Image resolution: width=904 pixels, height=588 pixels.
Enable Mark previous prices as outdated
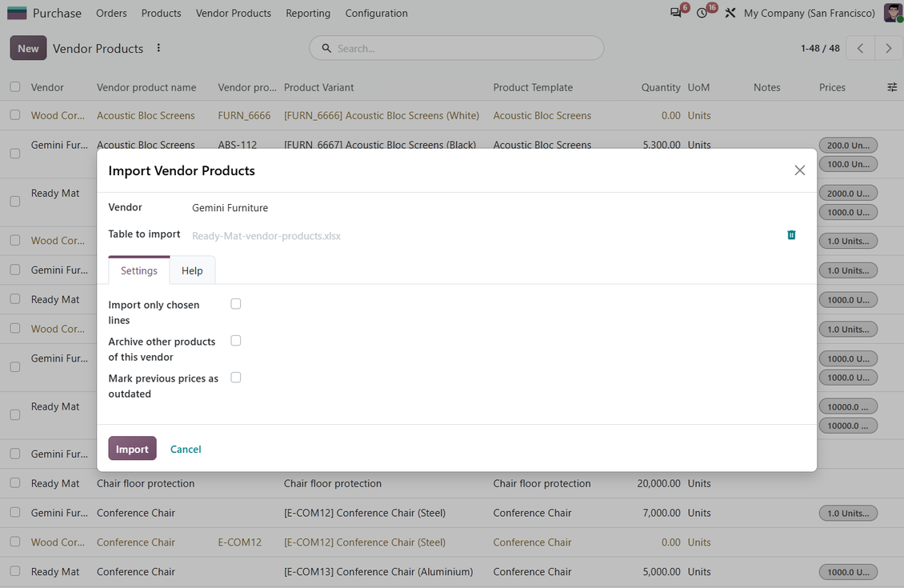coord(236,378)
